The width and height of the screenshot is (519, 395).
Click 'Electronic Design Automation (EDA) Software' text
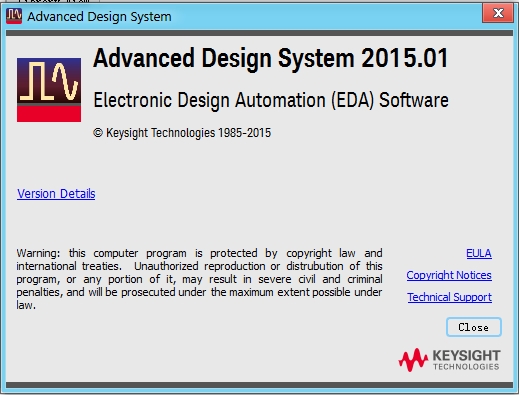pos(271,100)
